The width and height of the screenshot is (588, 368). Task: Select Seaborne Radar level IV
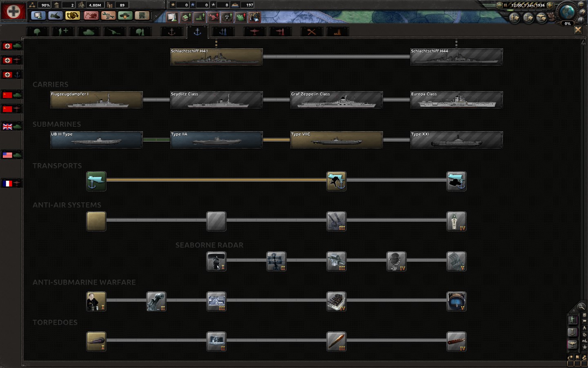click(x=396, y=261)
